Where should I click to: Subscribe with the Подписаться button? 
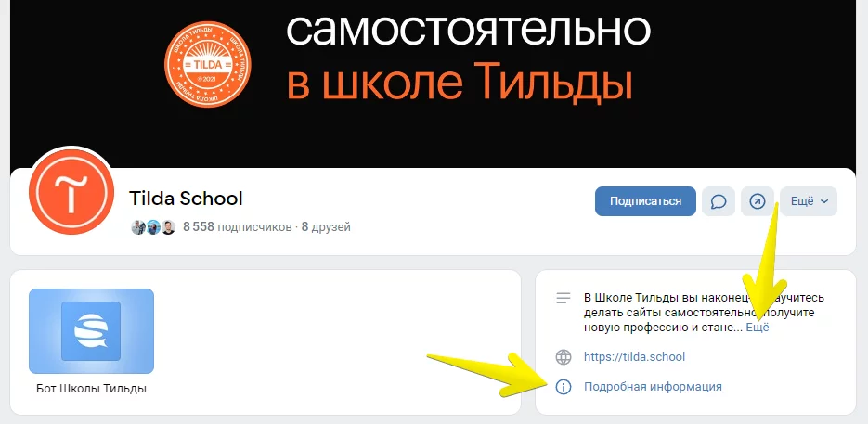pyautogui.click(x=645, y=201)
